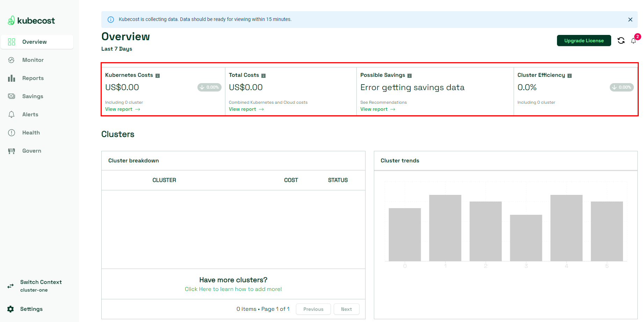644x322 pixels.
Task: Click the 'Last 7 Days' text
Action: click(x=117, y=49)
